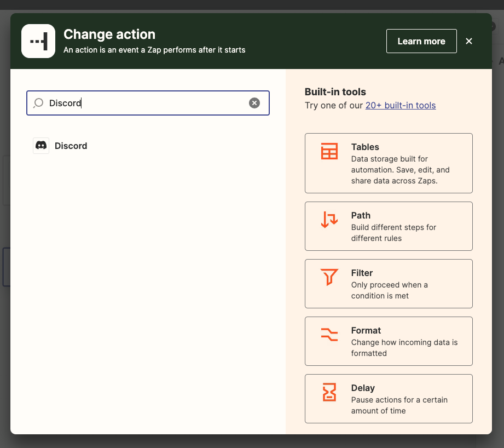Click the Tables grid icon
Screen dimensions: 504x448
click(x=329, y=151)
